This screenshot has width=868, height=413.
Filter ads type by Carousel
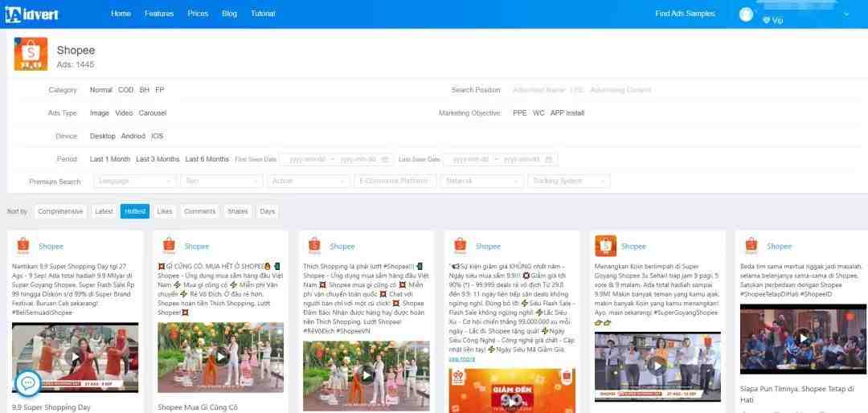pyautogui.click(x=152, y=113)
